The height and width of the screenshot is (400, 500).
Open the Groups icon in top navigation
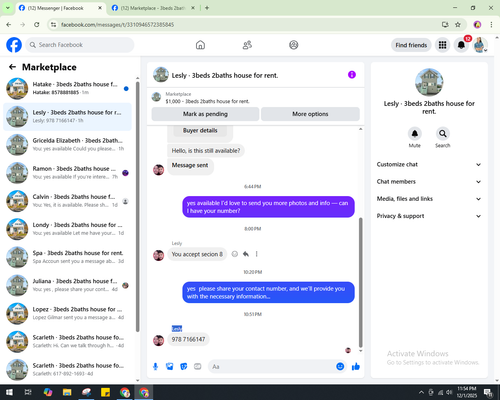[294, 45]
